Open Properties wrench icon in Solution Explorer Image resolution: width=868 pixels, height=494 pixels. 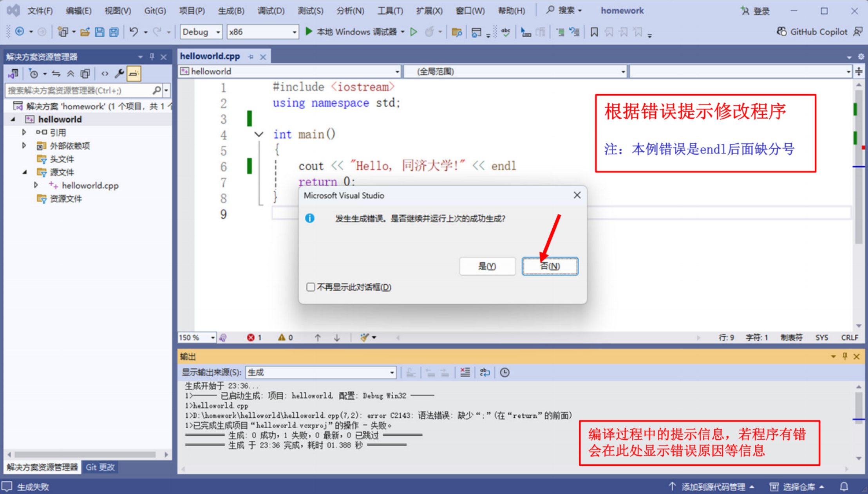point(119,74)
